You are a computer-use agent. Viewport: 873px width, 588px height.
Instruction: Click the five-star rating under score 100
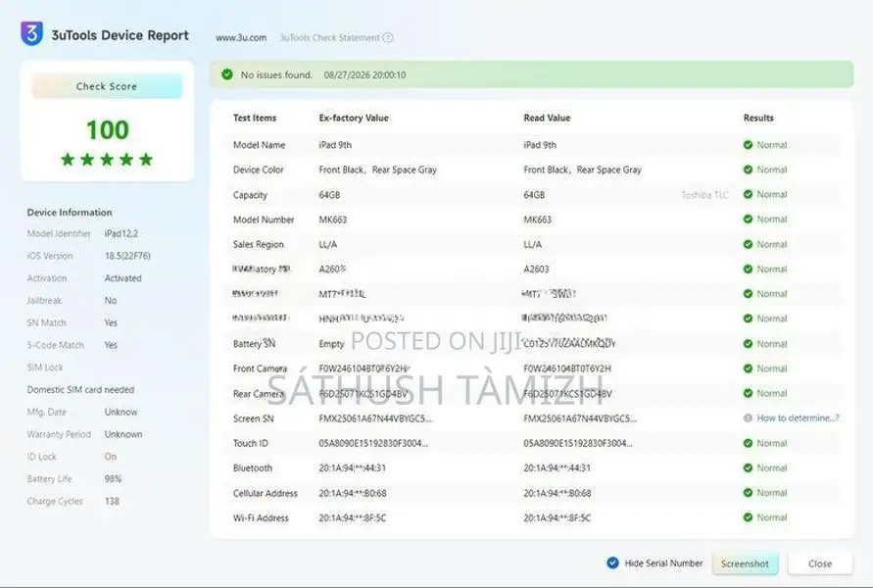tap(107, 160)
